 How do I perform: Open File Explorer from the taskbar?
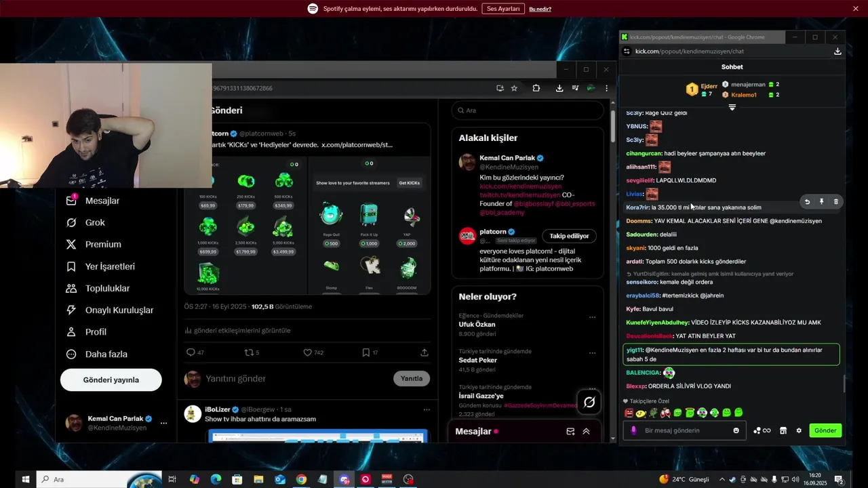pos(258,479)
